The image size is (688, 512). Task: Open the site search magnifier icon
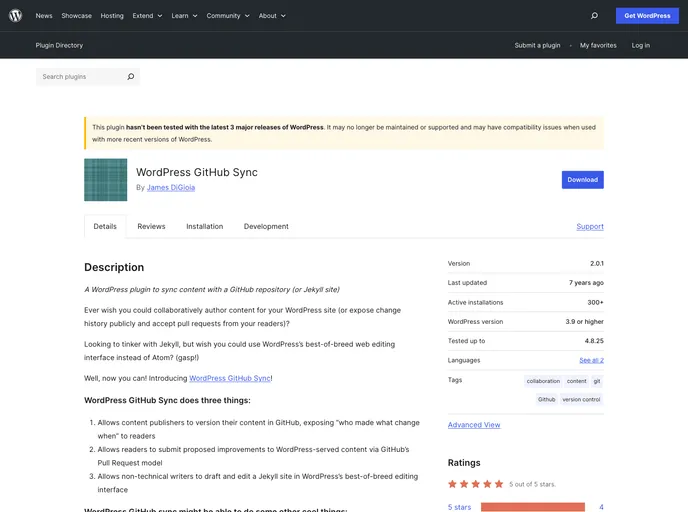coord(594,16)
